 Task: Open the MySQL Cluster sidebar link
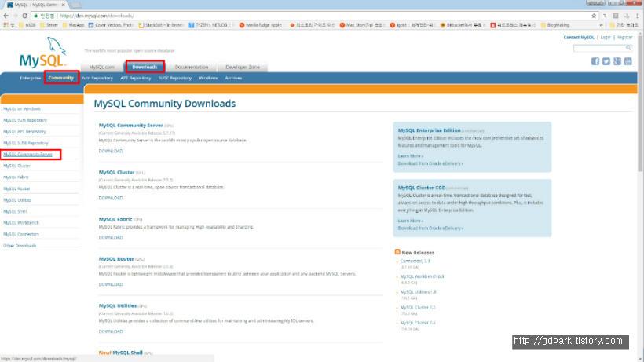tap(16, 166)
